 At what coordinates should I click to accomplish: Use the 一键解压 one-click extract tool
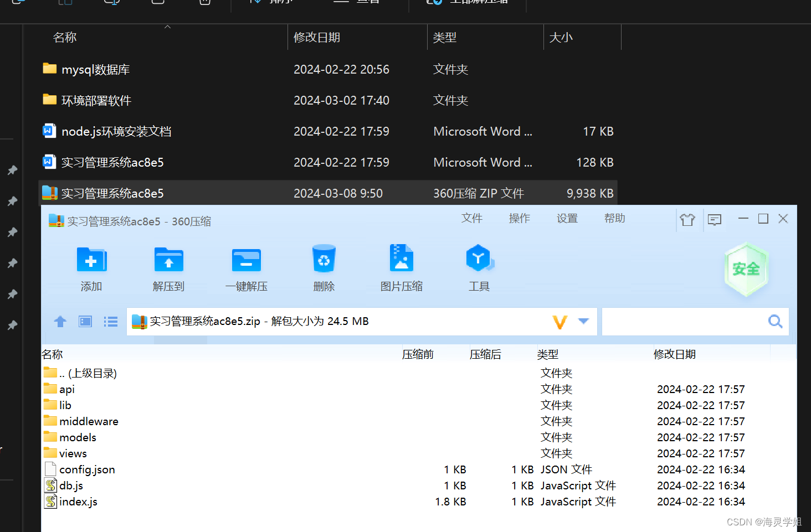(246, 268)
